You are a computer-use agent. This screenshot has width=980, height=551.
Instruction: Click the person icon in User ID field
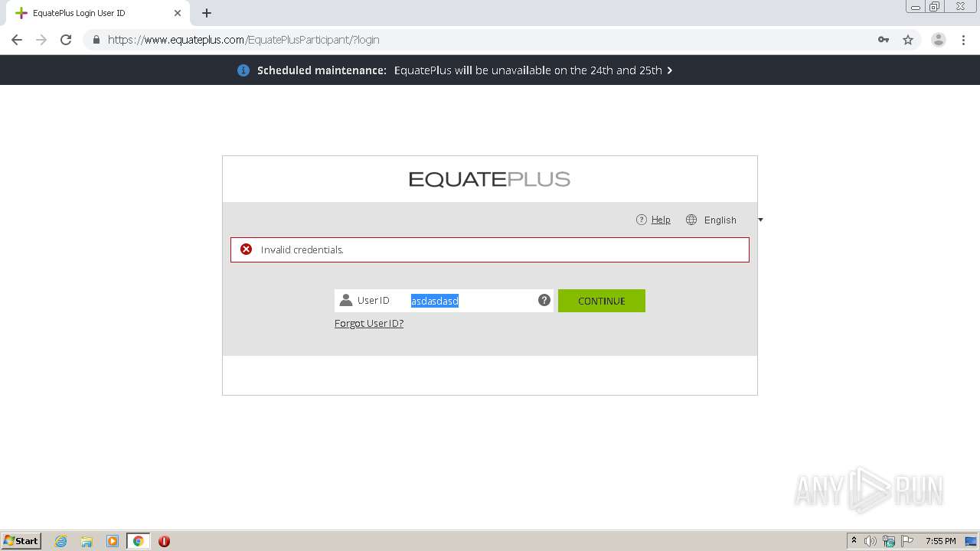tap(346, 300)
